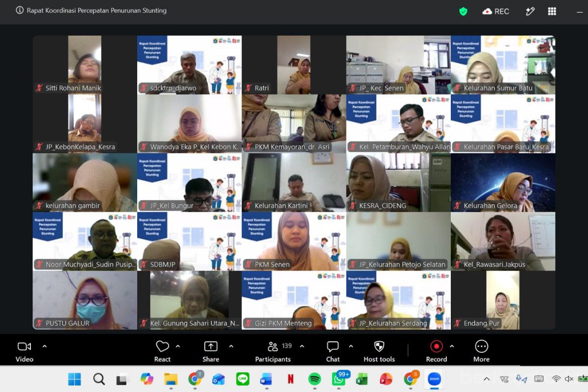
Task: Click the Share screen icon
Action: point(211,346)
